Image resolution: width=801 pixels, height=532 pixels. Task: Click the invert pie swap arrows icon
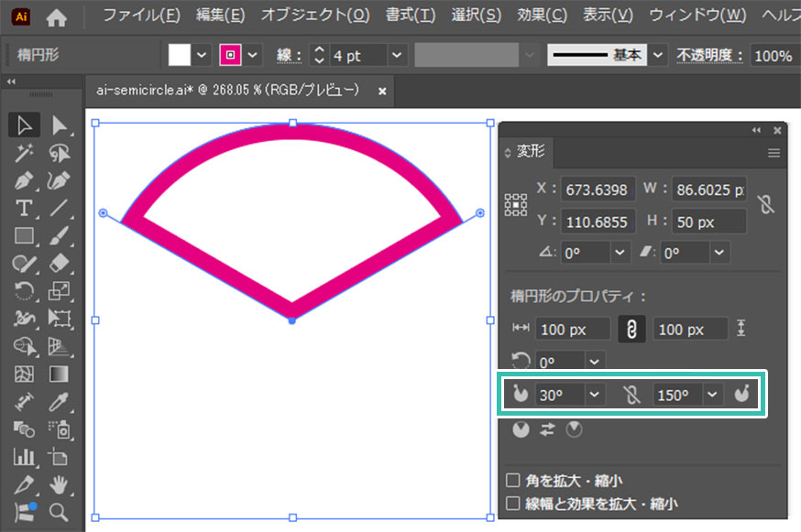(x=547, y=429)
